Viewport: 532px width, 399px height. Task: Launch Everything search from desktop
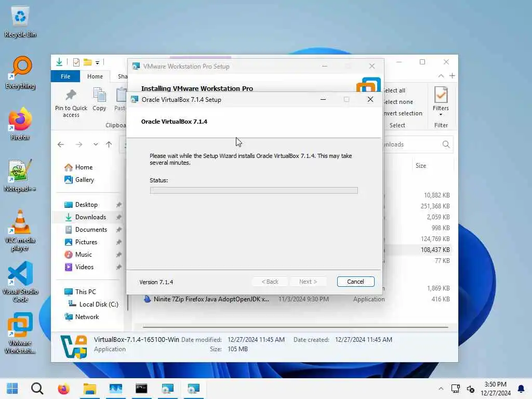click(20, 73)
